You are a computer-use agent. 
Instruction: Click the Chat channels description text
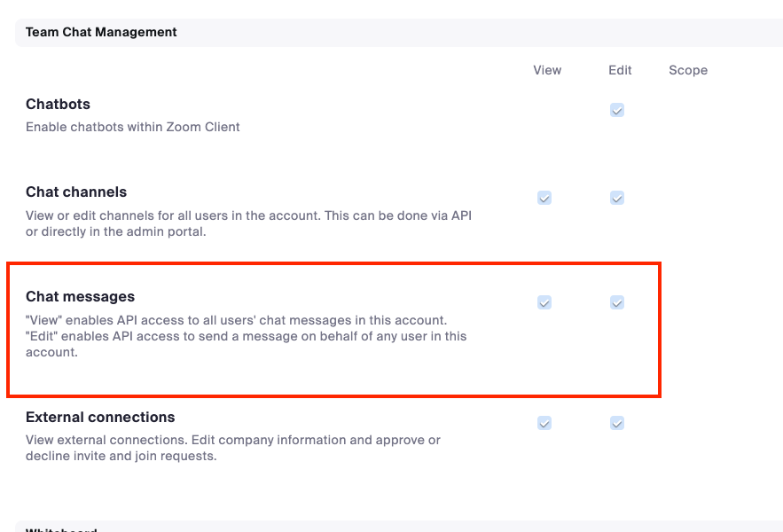(x=248, y=223)
